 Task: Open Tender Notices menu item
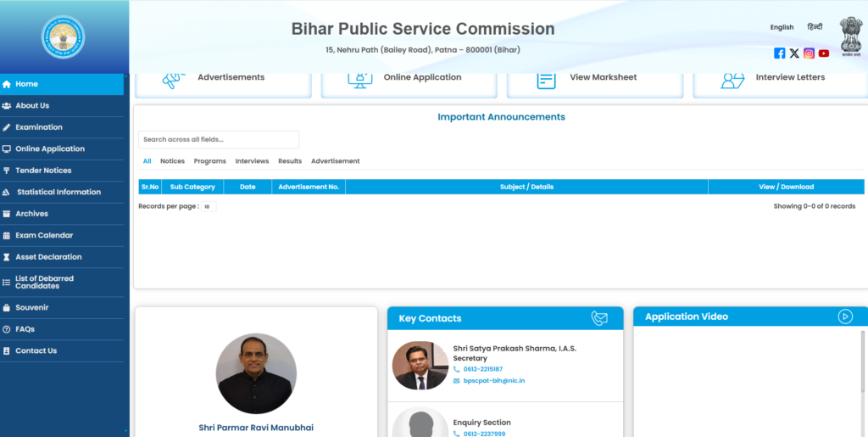pos(62,171)
